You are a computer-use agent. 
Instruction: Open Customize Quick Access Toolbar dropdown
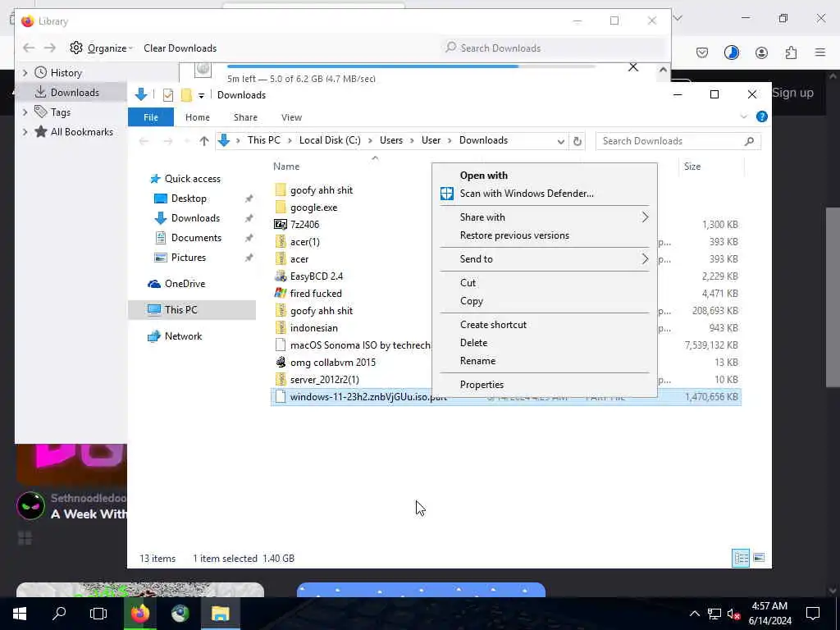(202, 96)
